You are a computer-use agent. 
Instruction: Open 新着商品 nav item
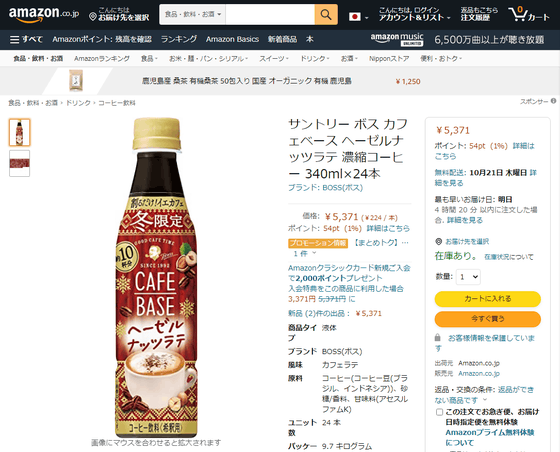pyautogui.click(x=282, y=39)
